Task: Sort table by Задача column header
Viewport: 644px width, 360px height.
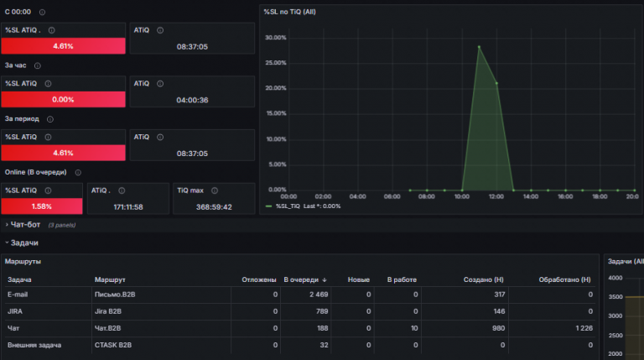Action: [19, 279]
